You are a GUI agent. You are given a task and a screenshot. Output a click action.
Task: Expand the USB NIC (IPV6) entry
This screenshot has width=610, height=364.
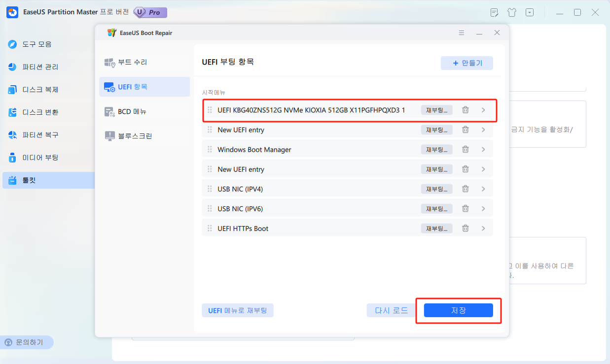[483, 208]
